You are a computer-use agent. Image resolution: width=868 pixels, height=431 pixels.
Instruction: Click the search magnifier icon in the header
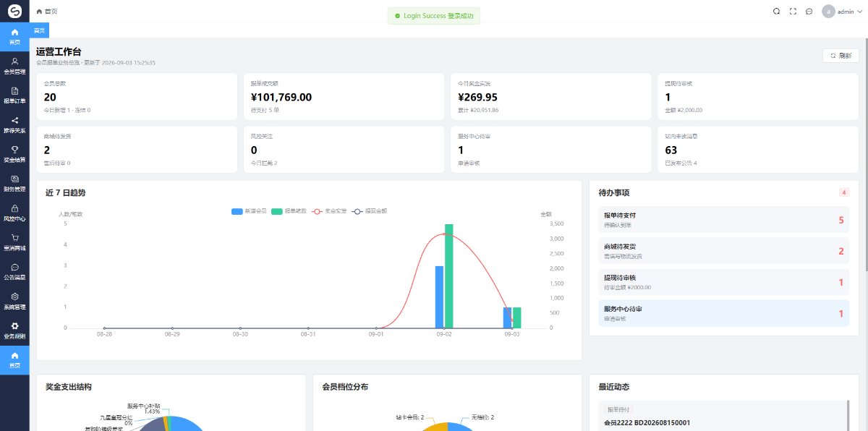tap(776, 12)
